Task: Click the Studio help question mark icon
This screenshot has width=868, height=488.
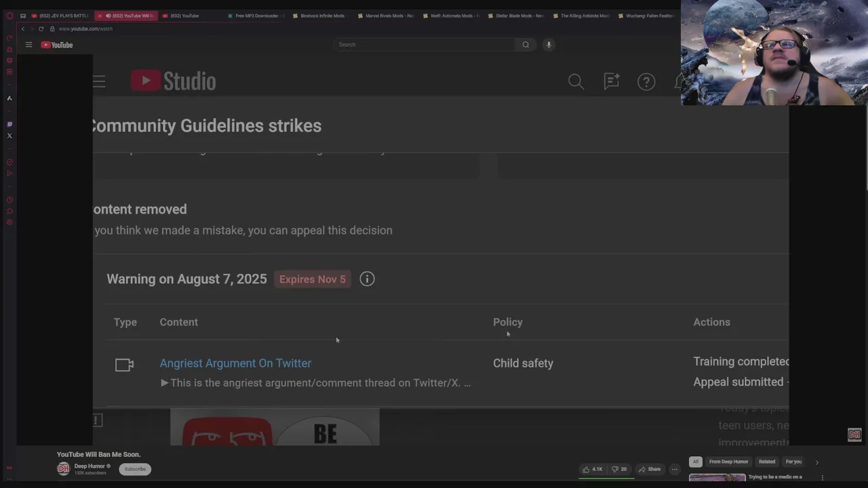Action: (646, 81)
